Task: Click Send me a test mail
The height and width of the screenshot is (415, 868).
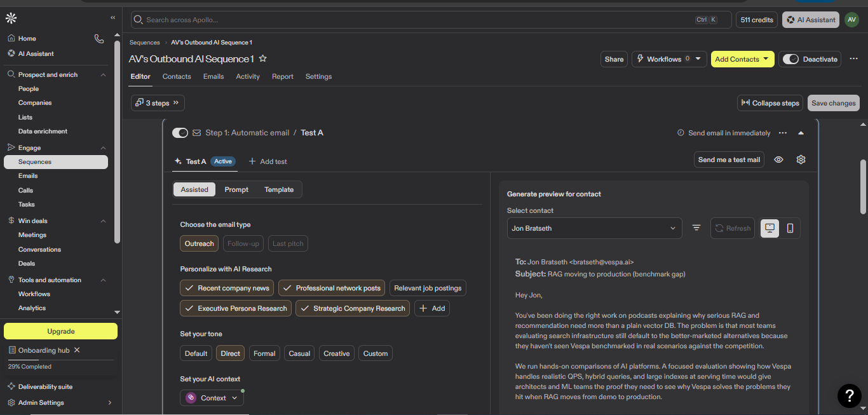Action: point(729,160)
